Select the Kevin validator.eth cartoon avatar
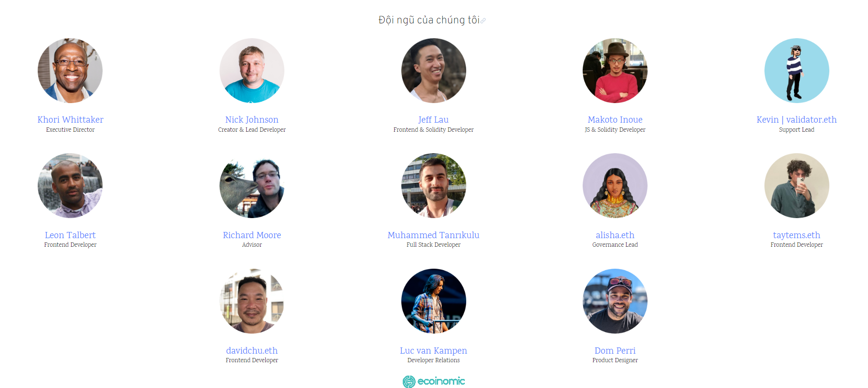 (x=796, y=71)
